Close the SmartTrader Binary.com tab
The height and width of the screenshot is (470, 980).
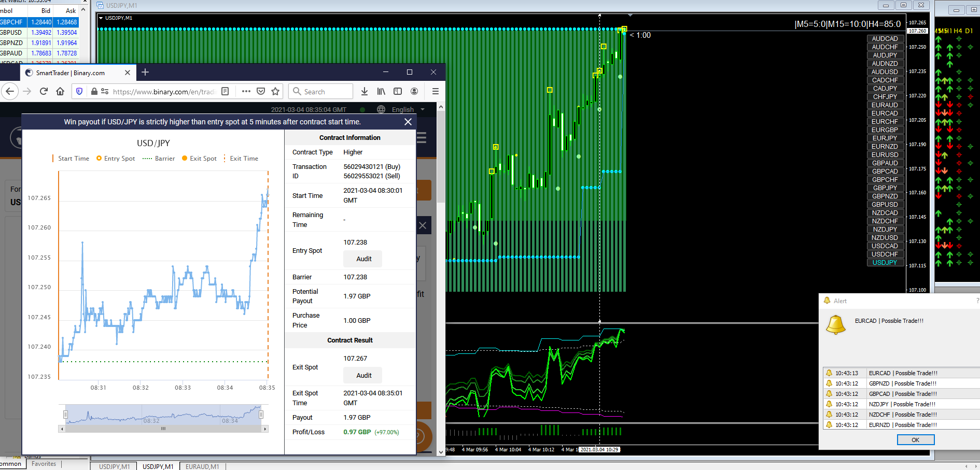[x=128, y=73]
